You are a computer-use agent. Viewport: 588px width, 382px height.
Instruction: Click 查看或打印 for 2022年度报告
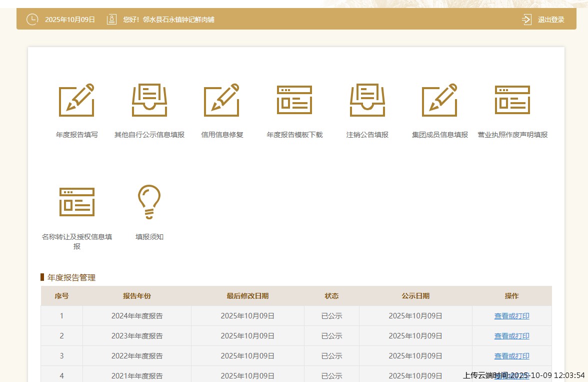click(x=511, y=356)
